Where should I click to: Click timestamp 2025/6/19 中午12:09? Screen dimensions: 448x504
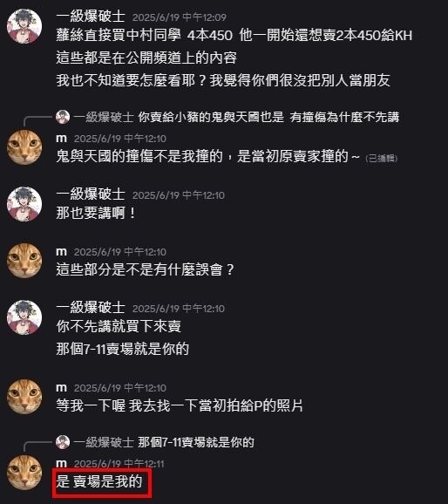coord(180,17)
